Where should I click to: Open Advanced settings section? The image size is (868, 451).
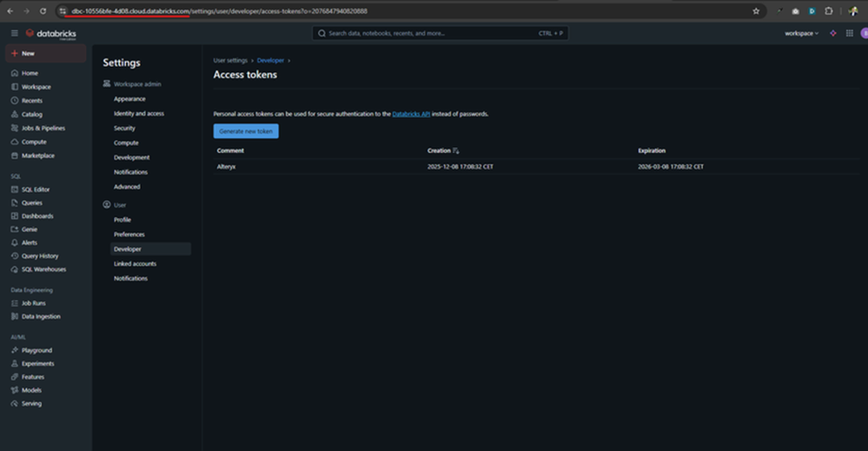point(127,187)
